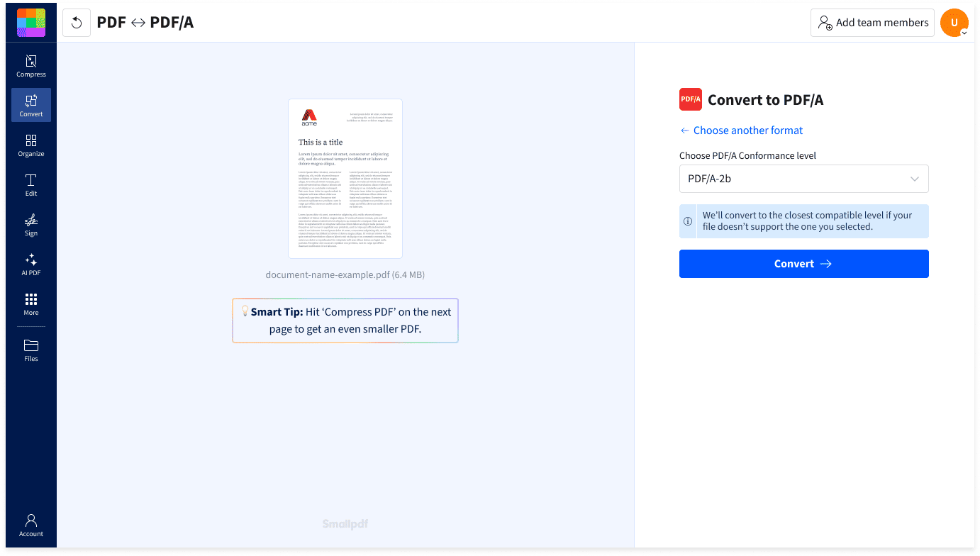Open the Edit tool in sidebar
This screenshot has width=980, height=556.
coord(31,184)
